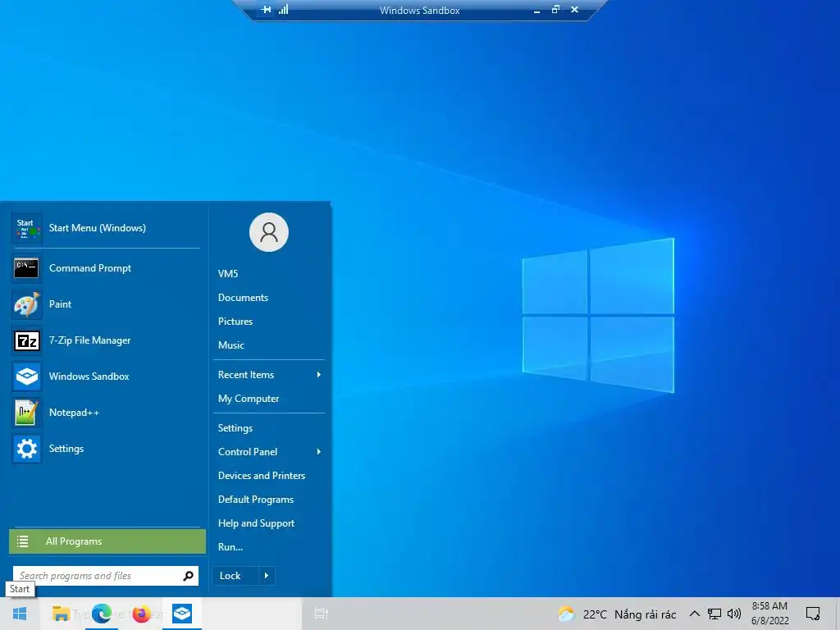Image resolution: width=840 pixels, height=630 pixels.
Task: Open Task View on the taskbar
Action: point(321,614)
